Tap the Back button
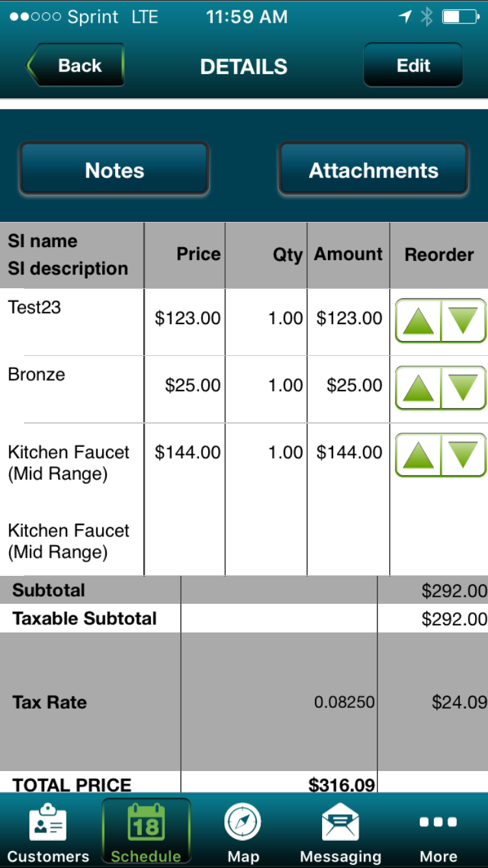 [77, 66]
